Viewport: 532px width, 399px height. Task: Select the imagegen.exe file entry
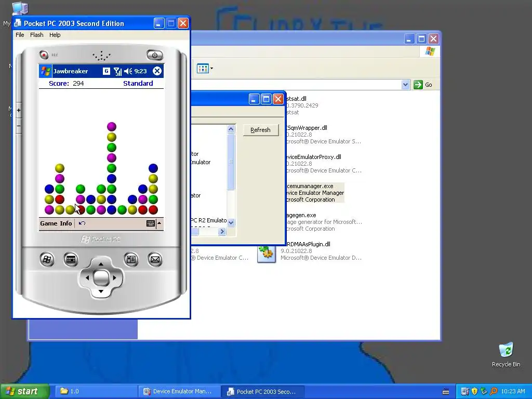pos(324,222)
